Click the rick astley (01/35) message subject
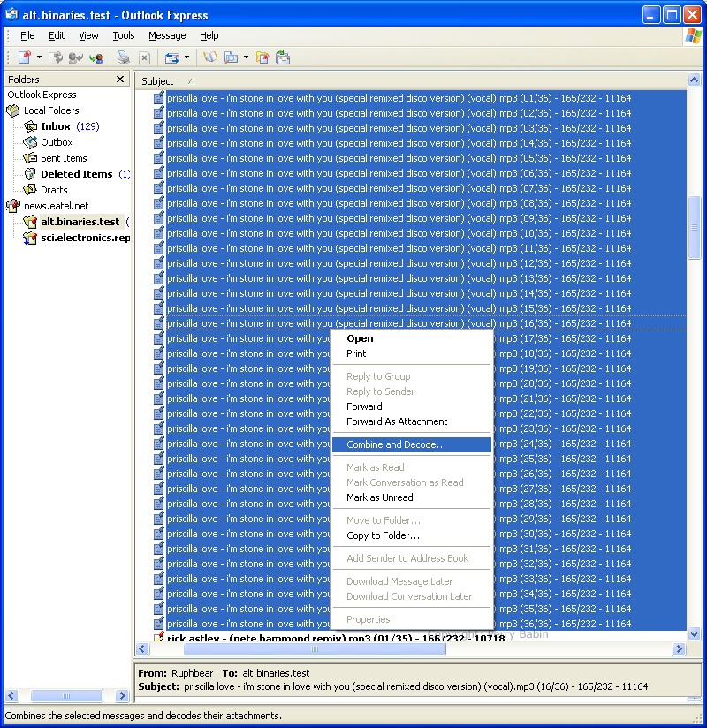The image size is (707, 728). coord(336,638)
